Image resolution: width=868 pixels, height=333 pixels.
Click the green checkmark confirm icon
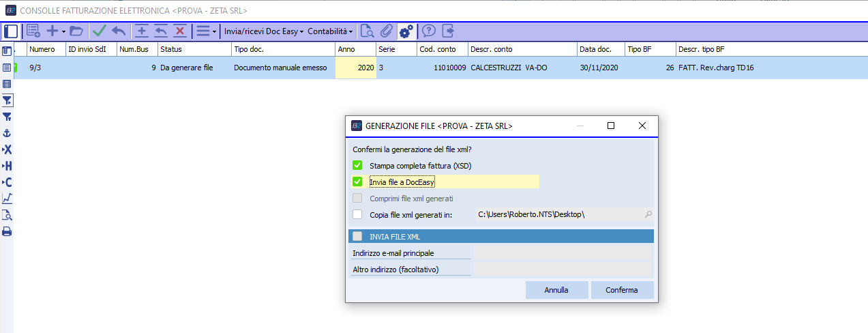(100, 31)
